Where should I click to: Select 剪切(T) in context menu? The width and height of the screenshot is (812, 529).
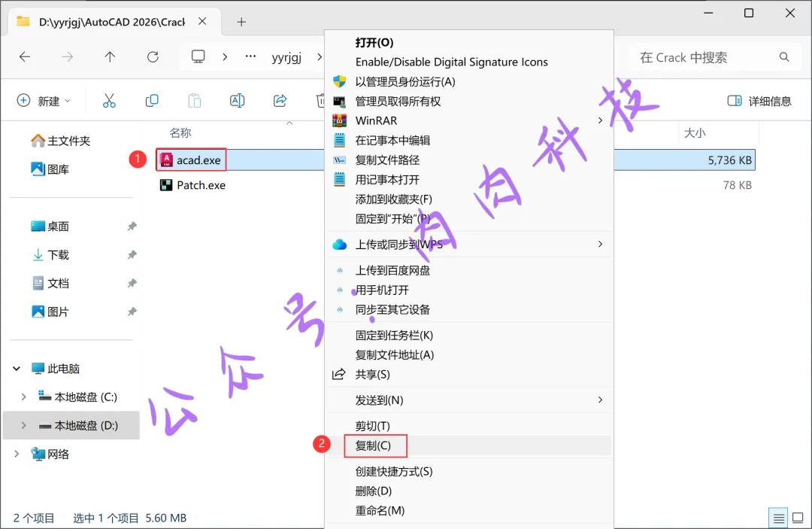click(372, 426)
